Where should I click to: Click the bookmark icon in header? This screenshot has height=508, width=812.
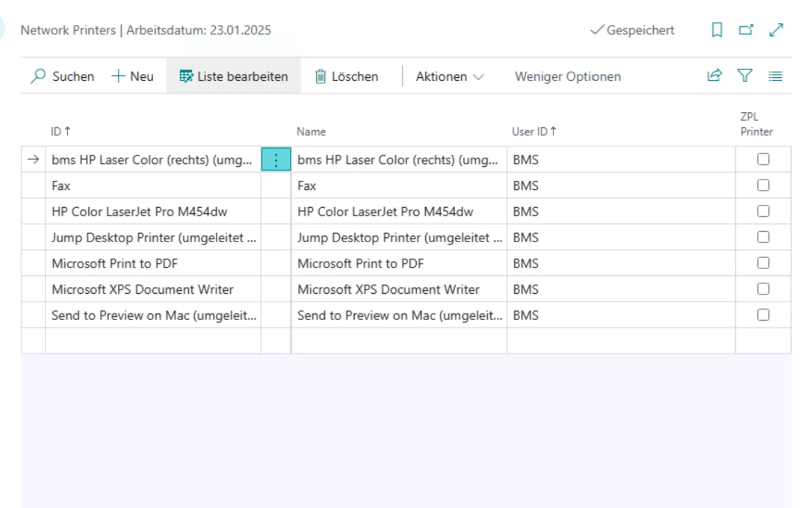(x=717, y=30)
